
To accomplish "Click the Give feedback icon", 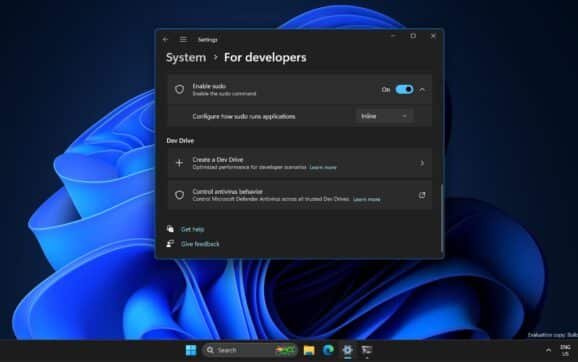I will click(170, 244).
